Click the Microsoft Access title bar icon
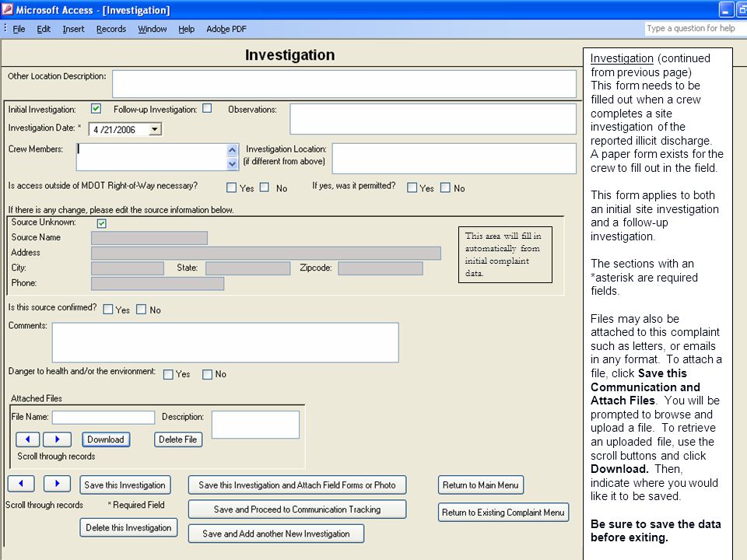Screen dimensions: 747x560 7,9
